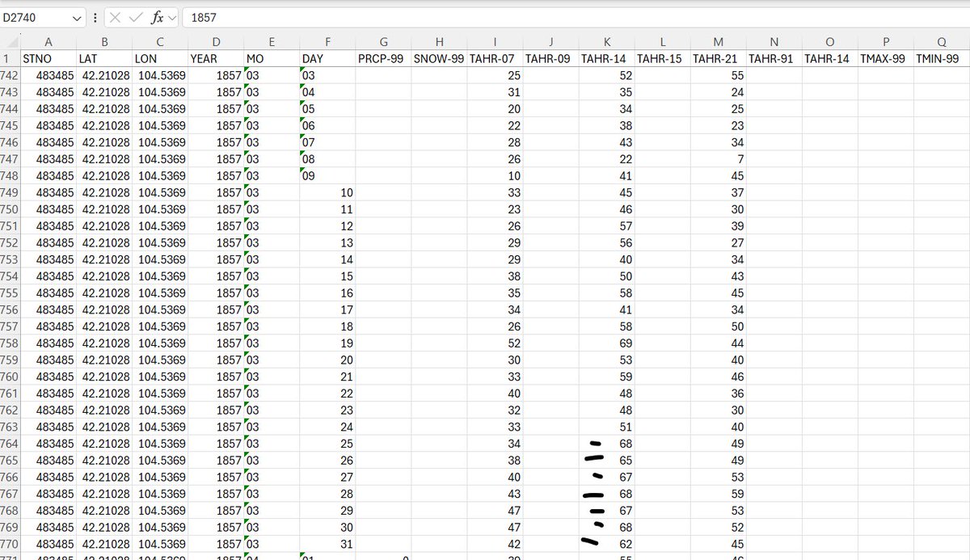970x560 pixels.
Task: Select column J header
Action: (550, 42)
